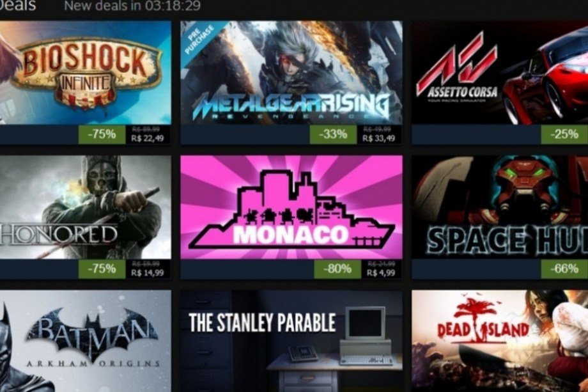Viewport: 588px width, 392px height.
Task: Click the R$ 4,99 Monaco price
Action: point(381,272)
